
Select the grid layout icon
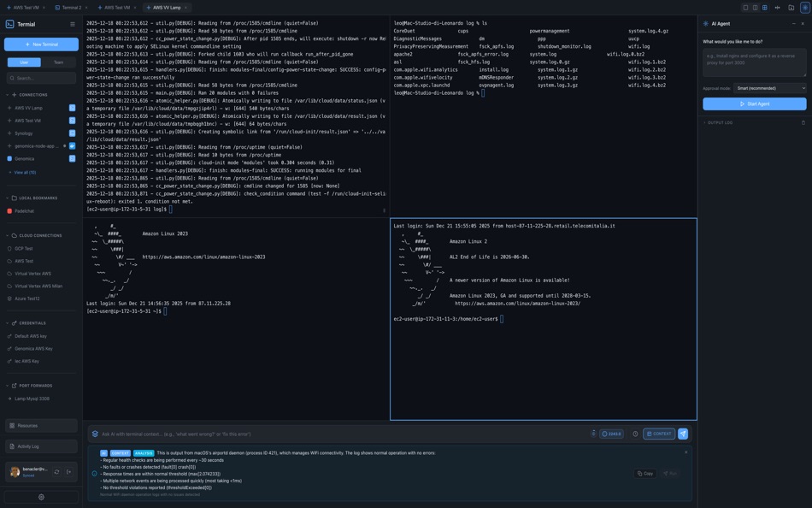click(x=763, y=8)
